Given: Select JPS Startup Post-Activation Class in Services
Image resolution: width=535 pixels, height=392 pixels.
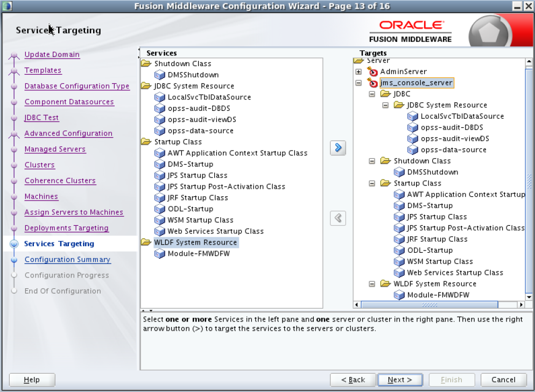Looking at the screenshot, I should [x=226, y=187].
